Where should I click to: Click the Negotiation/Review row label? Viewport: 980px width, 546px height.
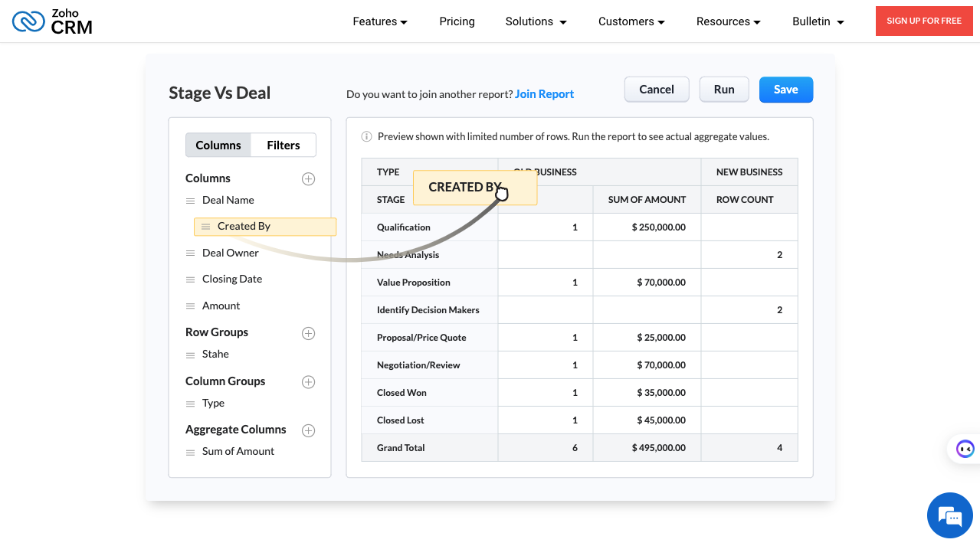click(418, 365)
